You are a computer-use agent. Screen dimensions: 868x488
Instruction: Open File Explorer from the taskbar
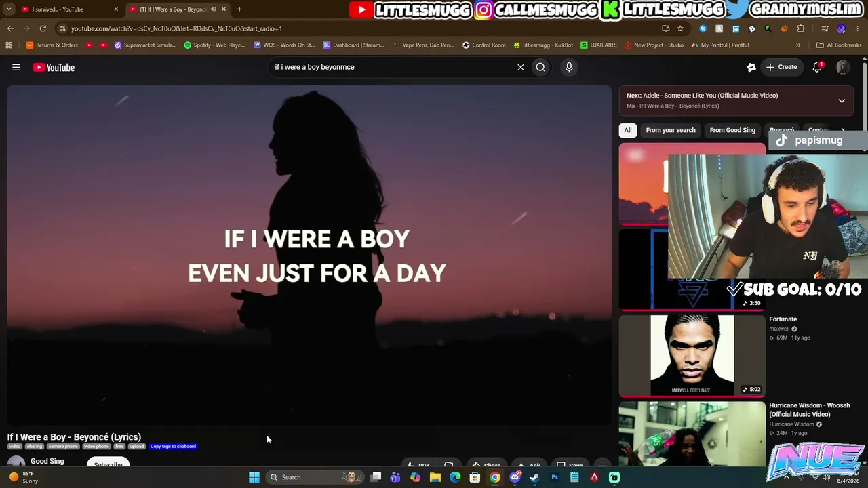coord(435,477)
